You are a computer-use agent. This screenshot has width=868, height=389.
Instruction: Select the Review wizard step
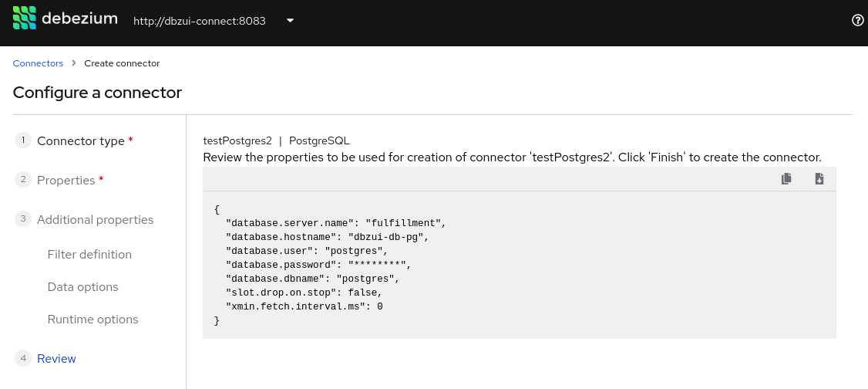pyautogui.click(x=56, y=359)
